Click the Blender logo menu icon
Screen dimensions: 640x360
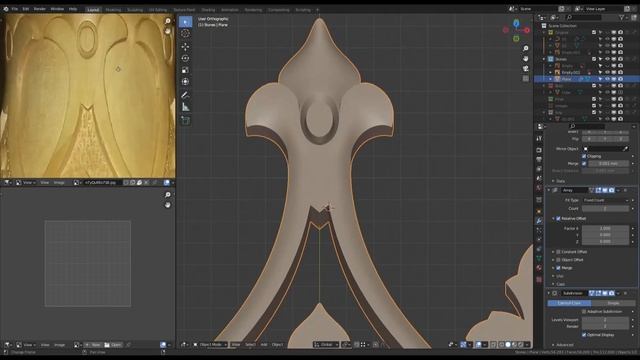click(x=6, y=9)
